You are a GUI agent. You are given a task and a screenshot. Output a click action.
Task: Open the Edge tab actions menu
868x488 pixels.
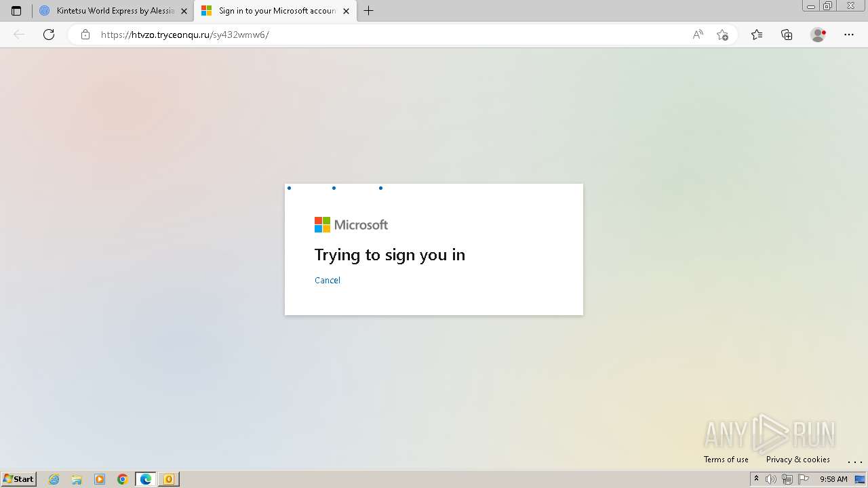pyautogui.click(x=16, y=11)
